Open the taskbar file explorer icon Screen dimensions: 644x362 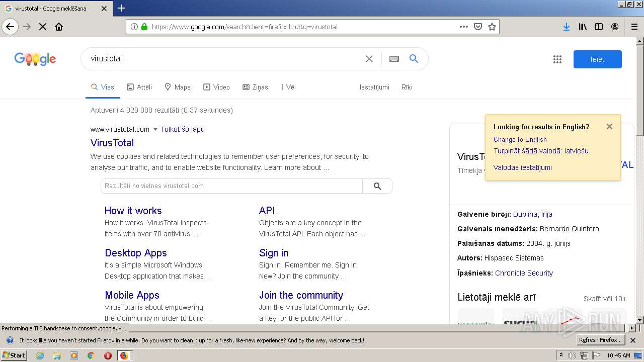(57, 355)
